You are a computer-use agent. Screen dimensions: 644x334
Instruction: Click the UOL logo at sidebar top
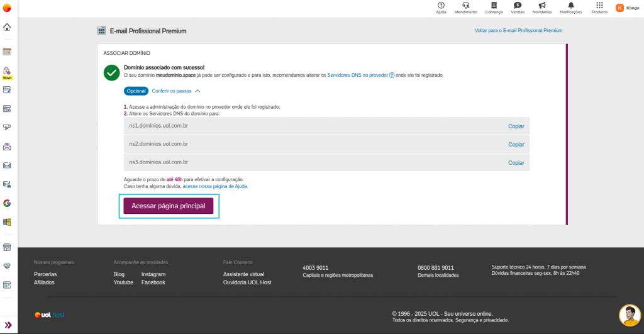[x=7, y=8]
